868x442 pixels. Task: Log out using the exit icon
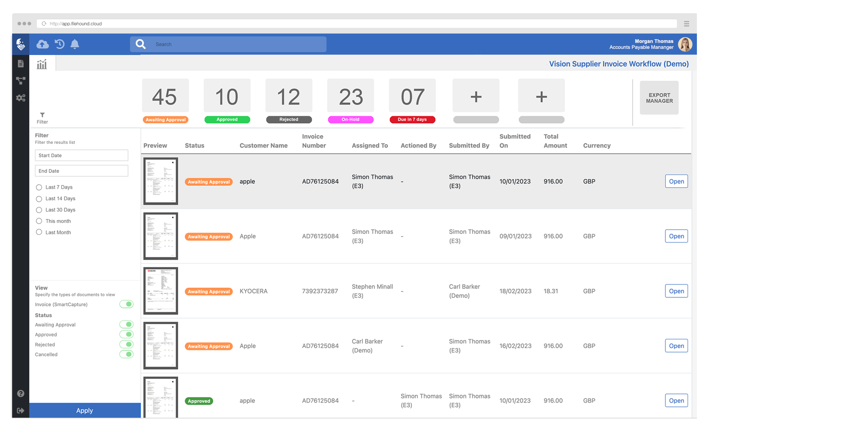click(20, 410)
